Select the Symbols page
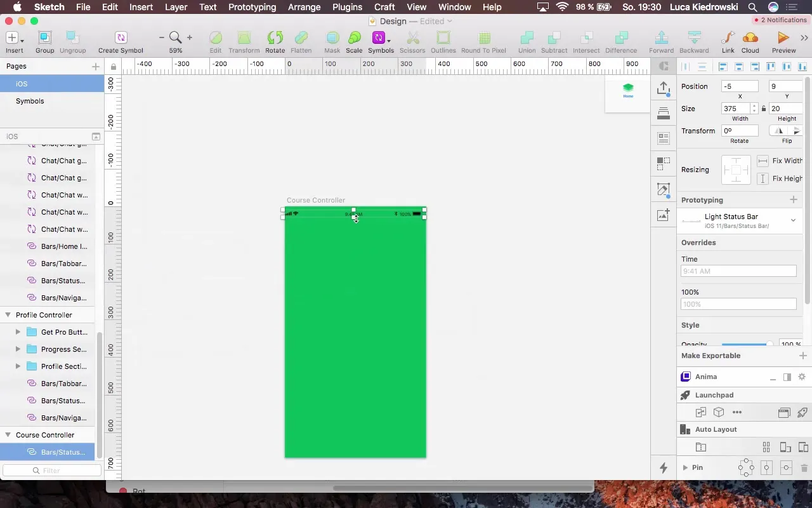812x508 pixels. [52, 101]
